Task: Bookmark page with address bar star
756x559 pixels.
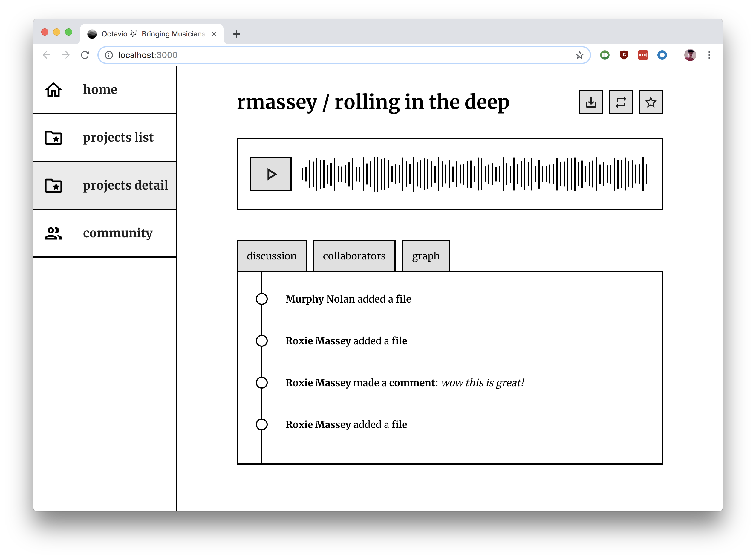Action: [579, 55]
